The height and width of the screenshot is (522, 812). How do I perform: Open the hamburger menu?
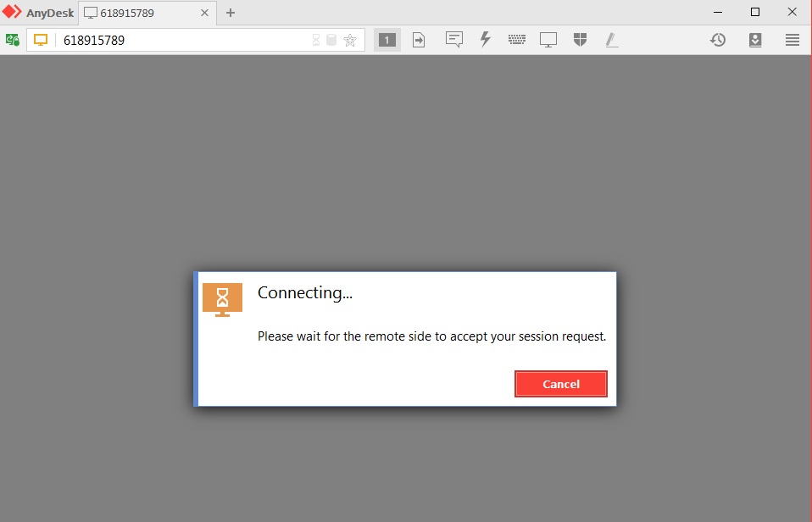[792, 39]
